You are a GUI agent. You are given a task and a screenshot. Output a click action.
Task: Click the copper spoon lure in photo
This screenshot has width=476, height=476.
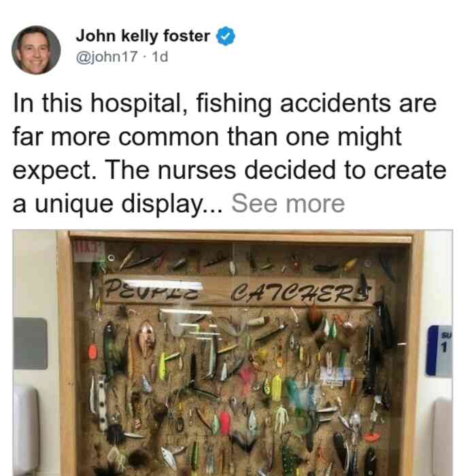click(x=147, y=339)
